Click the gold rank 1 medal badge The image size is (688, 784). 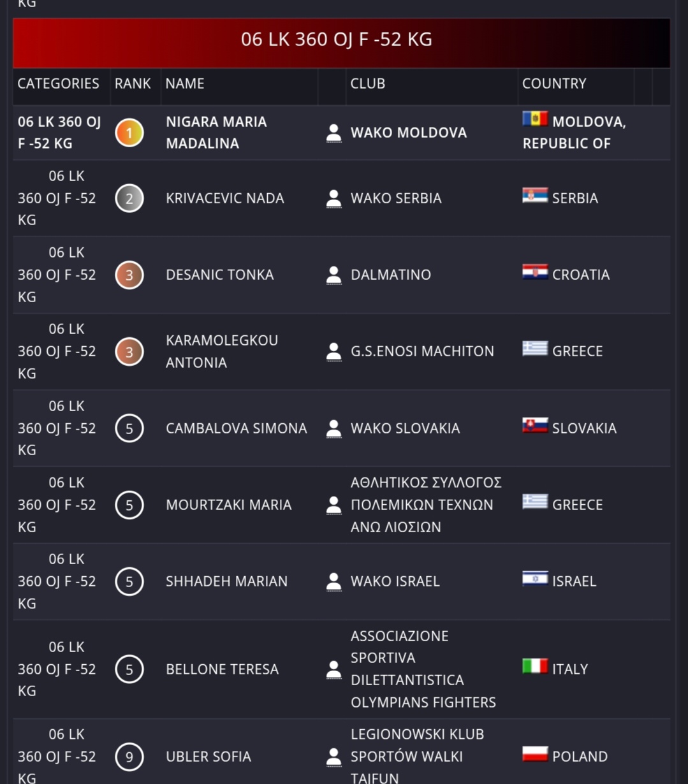click(129, 133)
